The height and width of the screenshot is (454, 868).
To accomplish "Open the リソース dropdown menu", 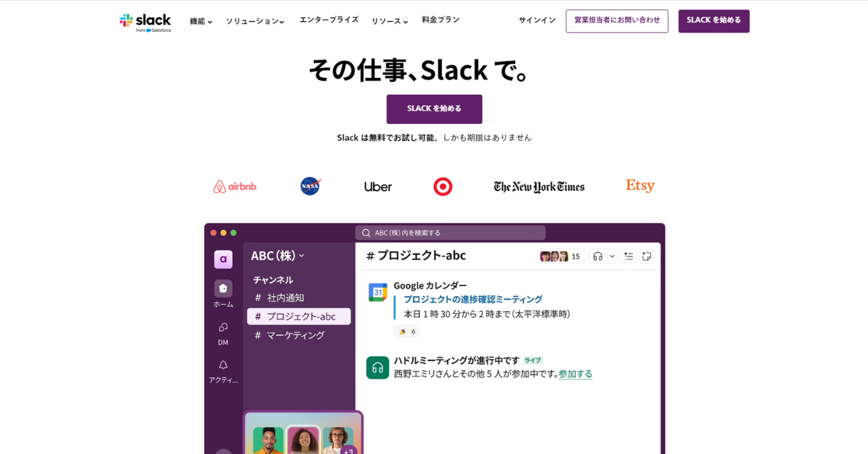I will click(x=389, y=21).
